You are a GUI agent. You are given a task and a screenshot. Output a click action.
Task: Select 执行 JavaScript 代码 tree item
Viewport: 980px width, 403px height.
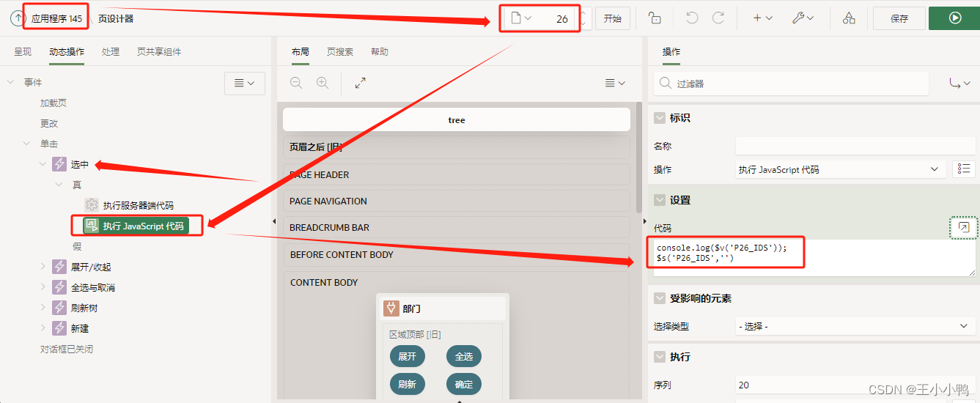coord(136,226)
